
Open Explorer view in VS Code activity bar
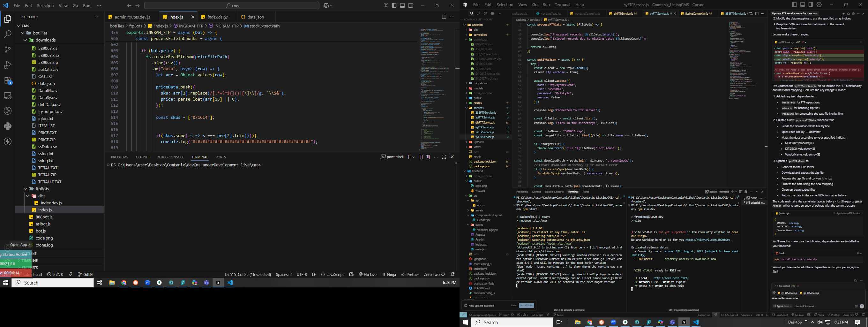tap(7, 19)
